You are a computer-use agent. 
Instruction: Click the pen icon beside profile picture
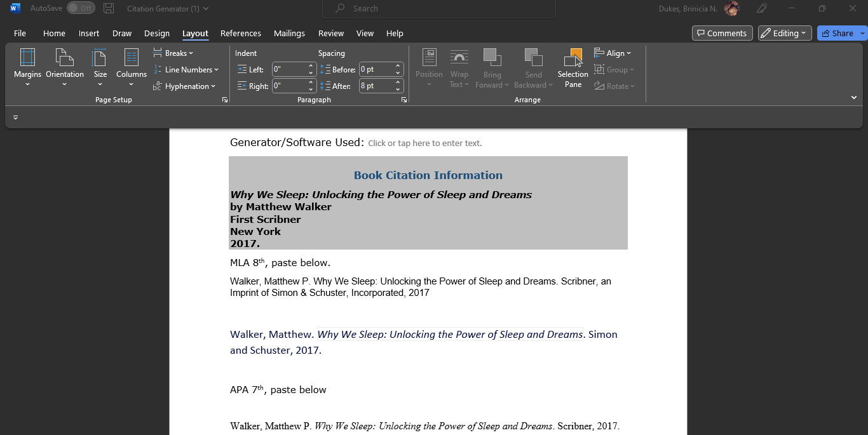[x=763, y=8]
